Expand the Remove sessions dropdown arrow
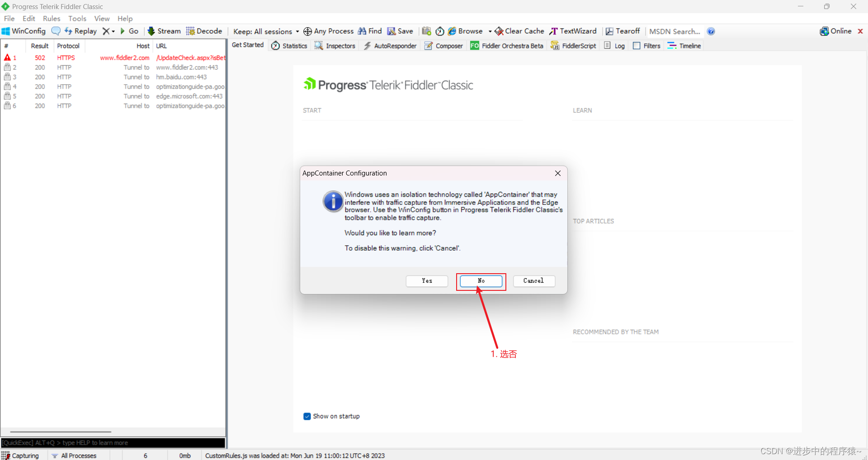This screenshot has width=868, height=460. 113,31
